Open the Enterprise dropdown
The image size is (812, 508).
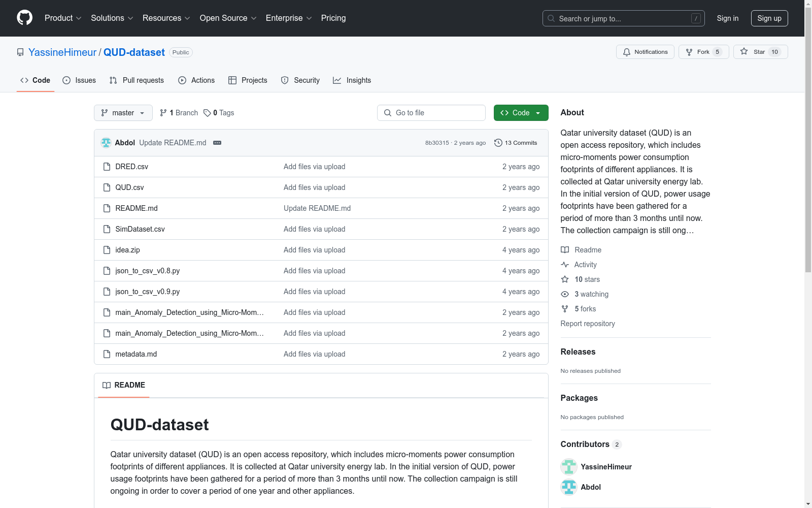tap(289, 18)
